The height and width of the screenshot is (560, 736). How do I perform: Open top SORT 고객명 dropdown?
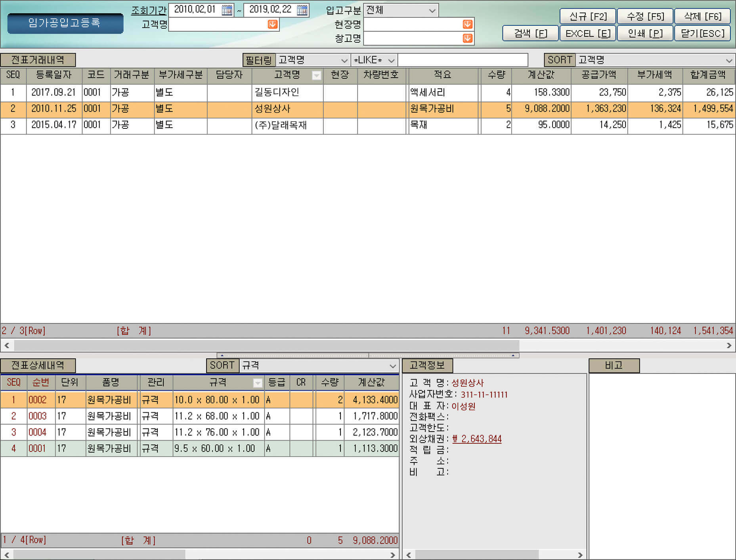(x=729, y=60)
